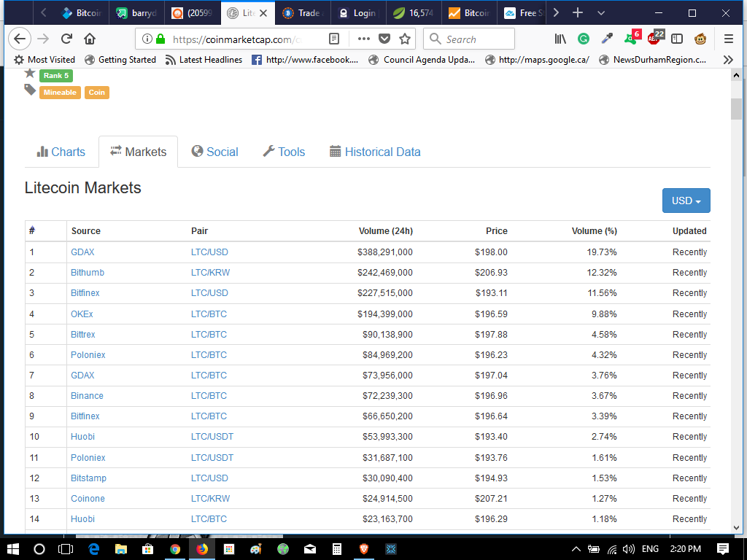Open the Adblock Plus icon showing 22
This screenshot has width=747, height=560.
(x=656, y=38)
